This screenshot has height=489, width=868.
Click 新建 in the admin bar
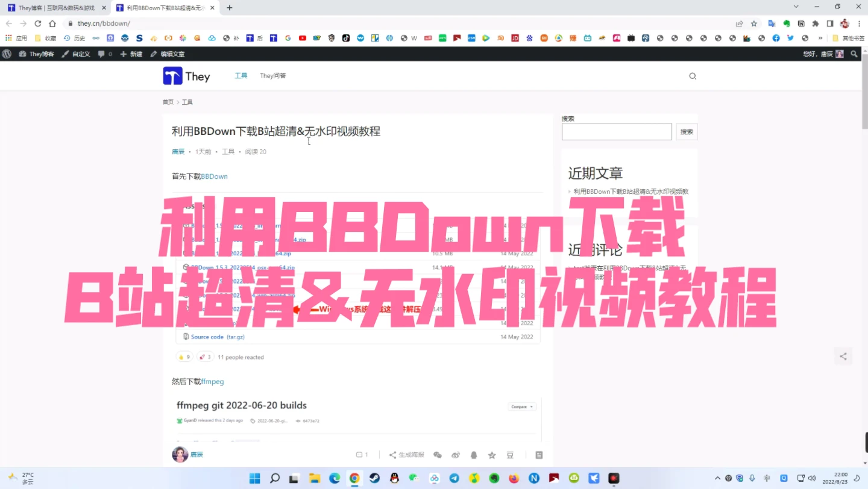pyautogui.click(x=131, y=54)
